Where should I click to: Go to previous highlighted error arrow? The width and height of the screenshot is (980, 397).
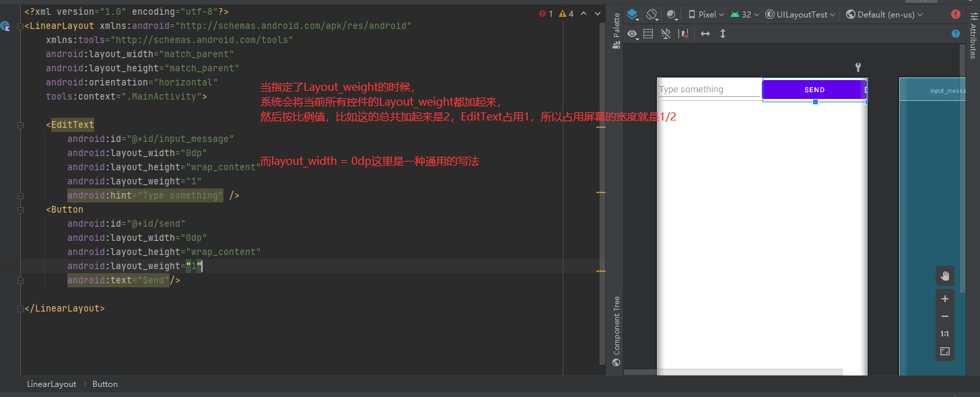pos(584,13)
